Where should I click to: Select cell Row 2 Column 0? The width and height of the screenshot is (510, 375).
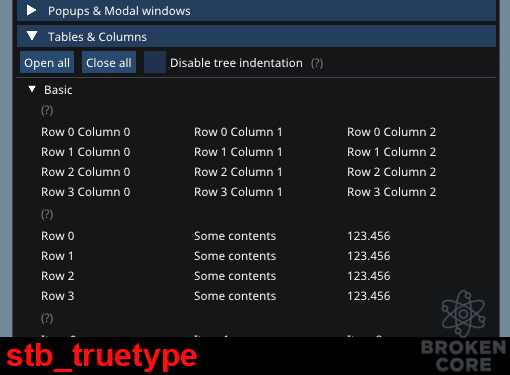pos(86,172)
